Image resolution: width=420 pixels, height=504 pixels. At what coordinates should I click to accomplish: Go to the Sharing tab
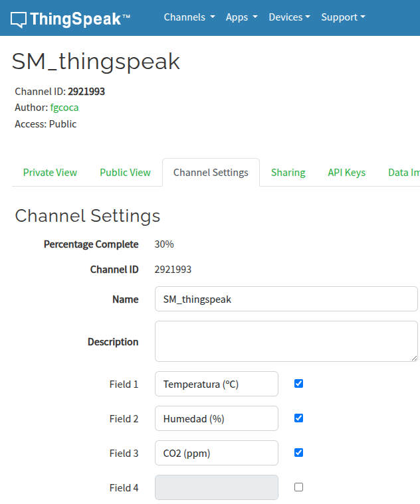tap(288, 173)
